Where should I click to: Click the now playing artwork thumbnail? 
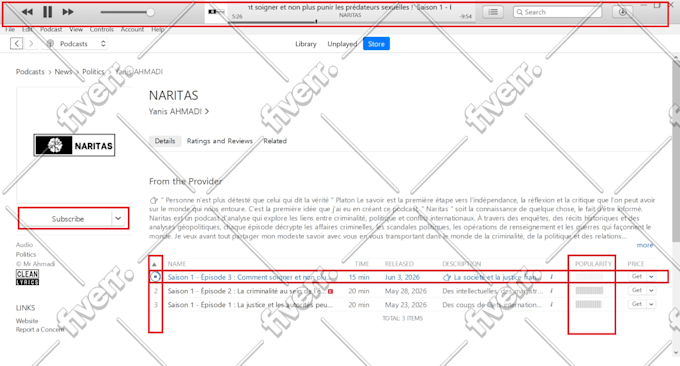[216, 12]
